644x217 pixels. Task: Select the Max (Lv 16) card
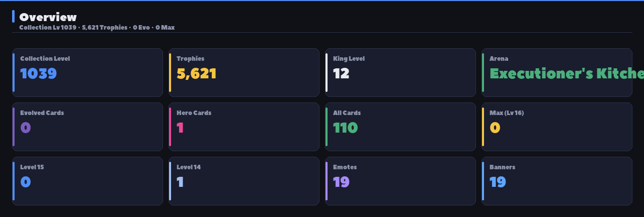click(x=557, y=127)
